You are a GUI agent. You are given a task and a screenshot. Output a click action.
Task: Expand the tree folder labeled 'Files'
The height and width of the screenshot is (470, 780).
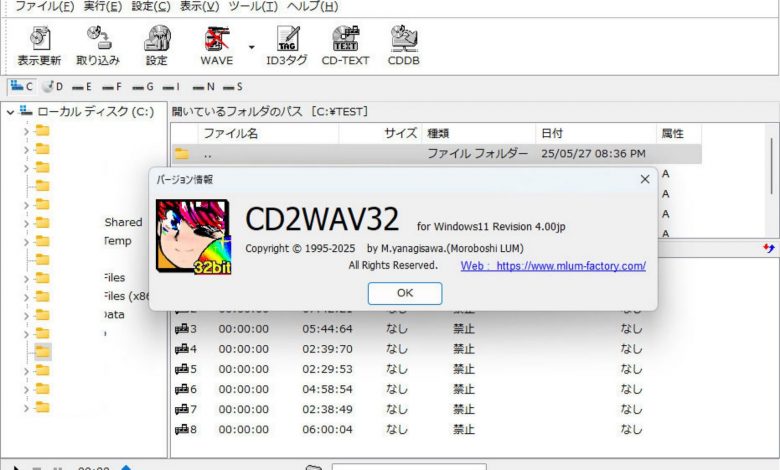pyautogui.click(x=26, y=279)
